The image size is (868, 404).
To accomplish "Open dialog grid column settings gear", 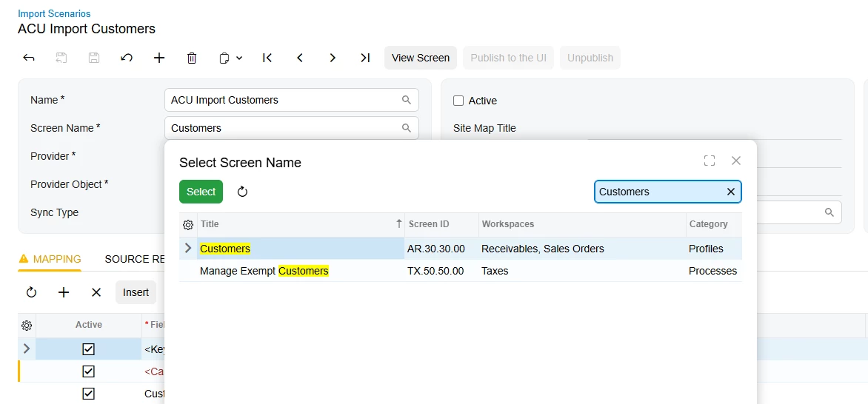I will (188, 224).
